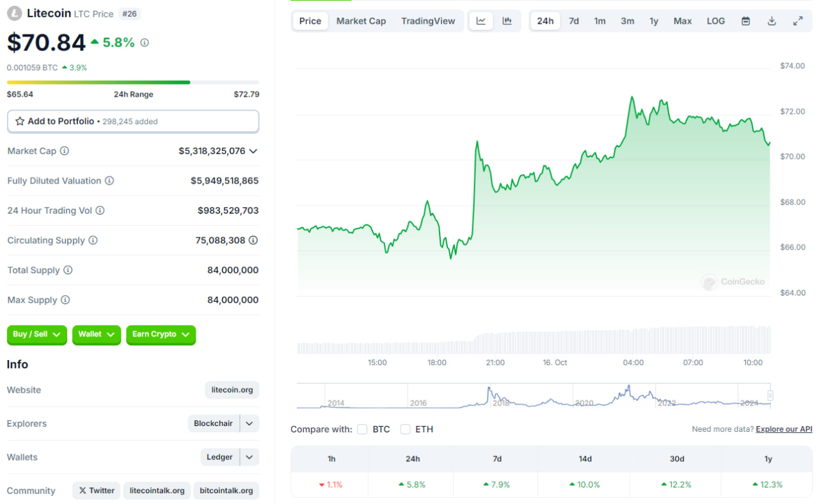The image size is (819, 504).
Task: Expand Wallets dropdown arrow beside Ledger
Action: [x=250, y=457]
